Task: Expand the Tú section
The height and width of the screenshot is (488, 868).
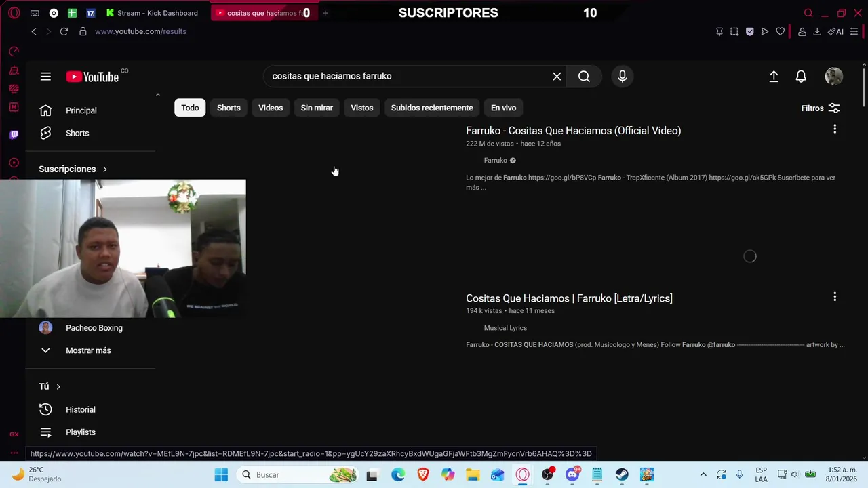Action: coord(50,386)
